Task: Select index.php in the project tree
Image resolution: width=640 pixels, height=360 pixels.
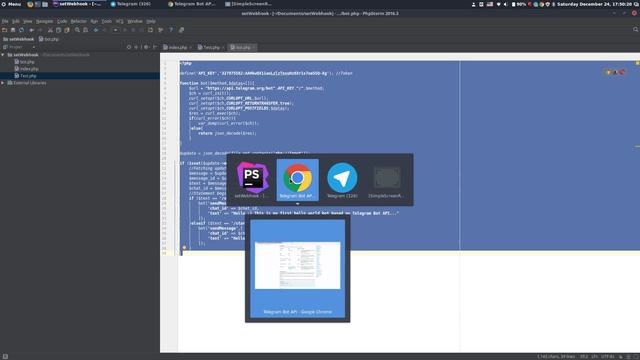Action: [27, 69]
